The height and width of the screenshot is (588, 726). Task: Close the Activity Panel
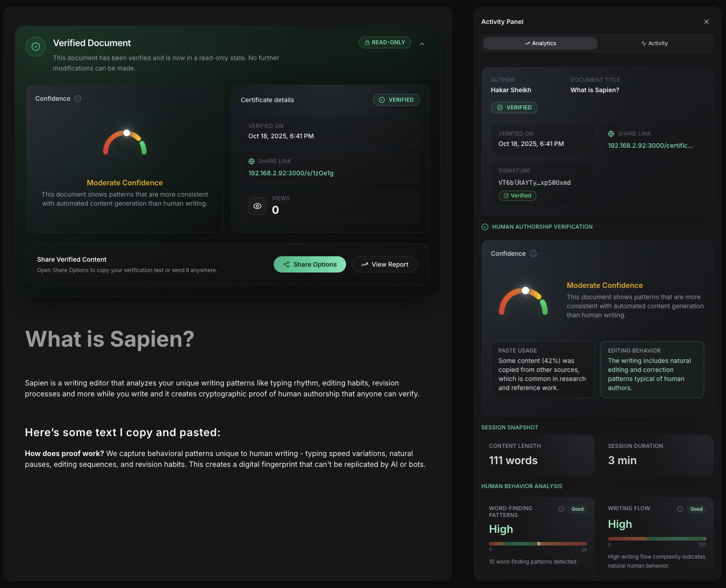click(707, 22)
